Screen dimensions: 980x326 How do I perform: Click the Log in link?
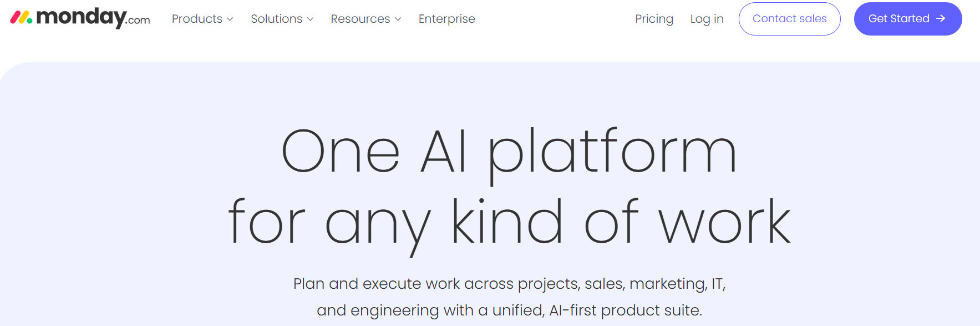click(x=707, y=19)
